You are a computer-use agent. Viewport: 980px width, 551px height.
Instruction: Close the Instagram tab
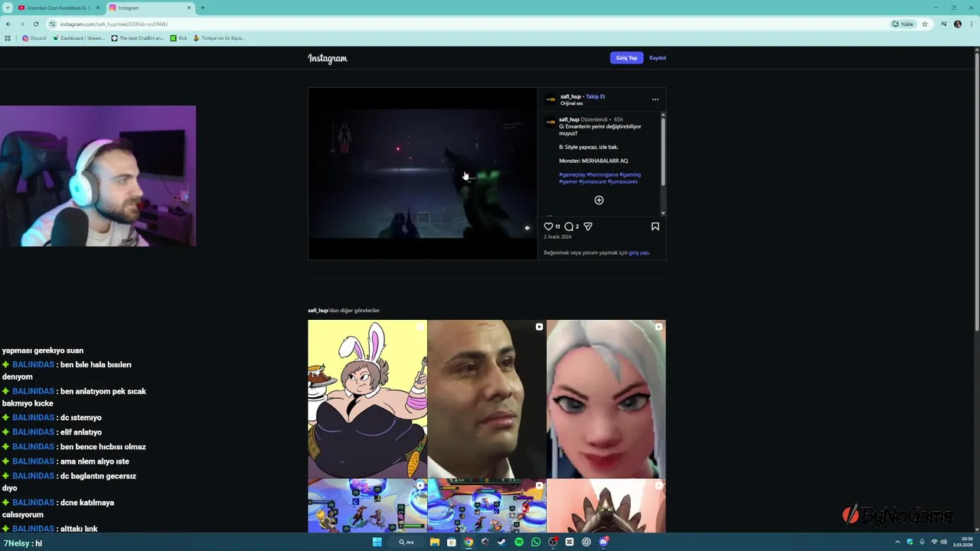[188, 8]
